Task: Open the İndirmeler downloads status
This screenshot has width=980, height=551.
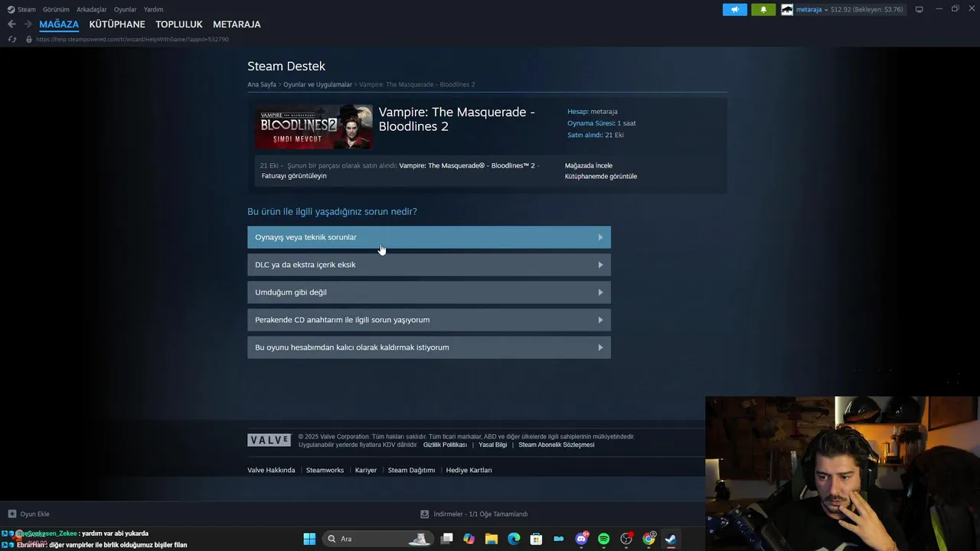Action: pos(474,514)
